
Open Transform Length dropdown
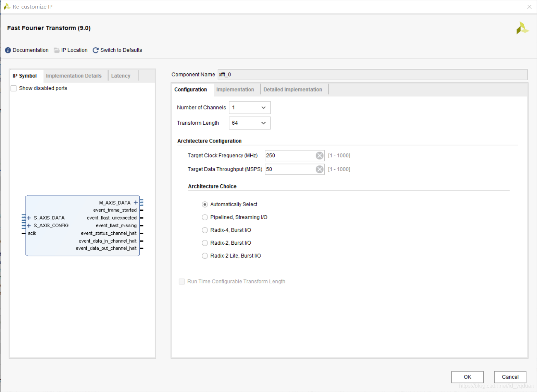click(250, 123)
